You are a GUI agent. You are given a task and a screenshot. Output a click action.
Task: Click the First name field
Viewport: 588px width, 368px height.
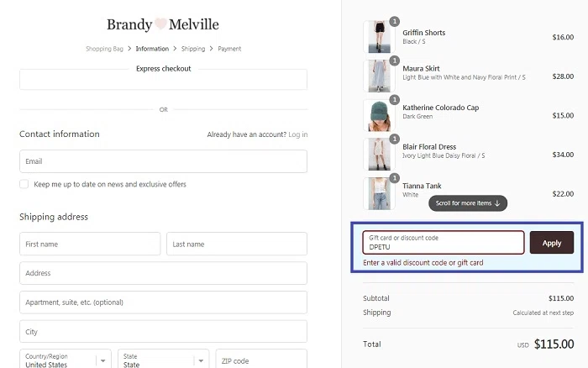pos(90,244)
